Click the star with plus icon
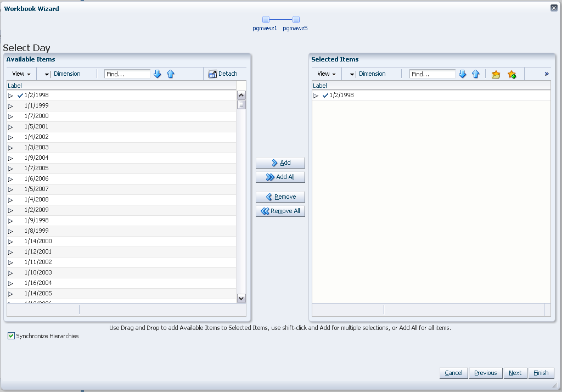Viewport: 562px width, 392px height. [x=512, y=74]
